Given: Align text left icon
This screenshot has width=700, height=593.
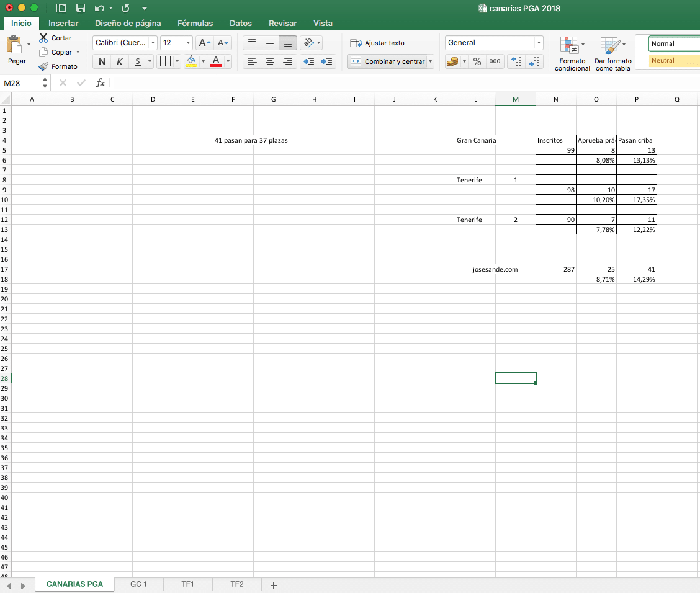Looking at the screenshot, I should [x=252, y=61].
